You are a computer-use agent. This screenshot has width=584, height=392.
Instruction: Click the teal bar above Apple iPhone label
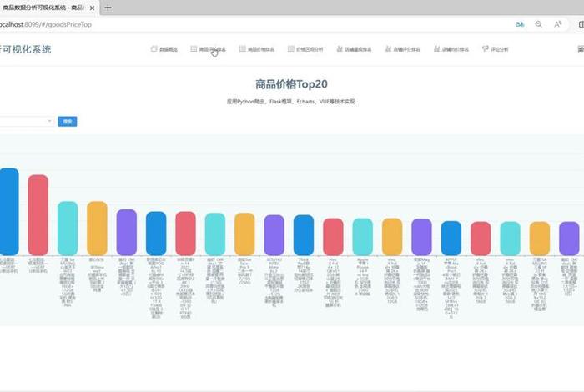362,237
